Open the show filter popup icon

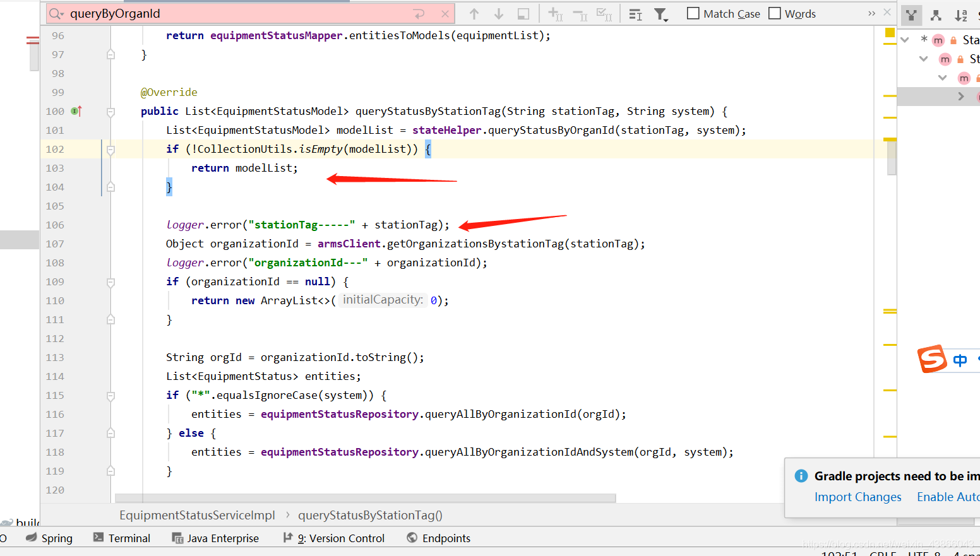click(661, 14)
